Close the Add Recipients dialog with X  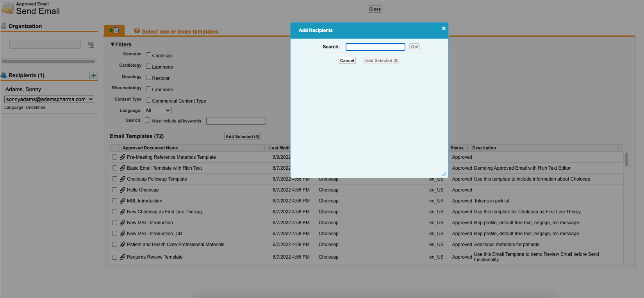point(444,28)
